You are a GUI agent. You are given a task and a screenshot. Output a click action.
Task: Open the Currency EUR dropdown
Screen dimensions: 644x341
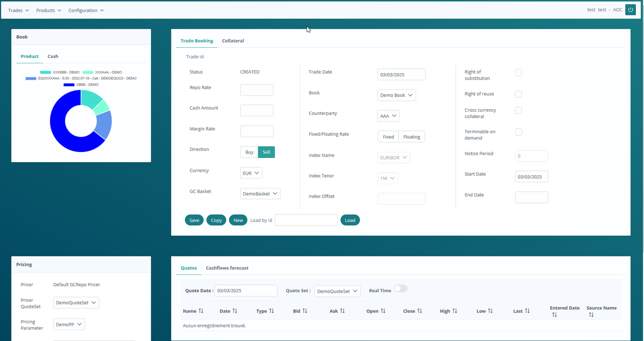click(251, 173)
